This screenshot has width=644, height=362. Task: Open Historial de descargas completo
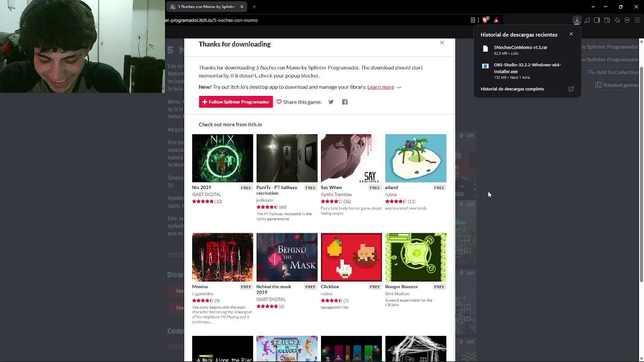(x=512, y=89)
